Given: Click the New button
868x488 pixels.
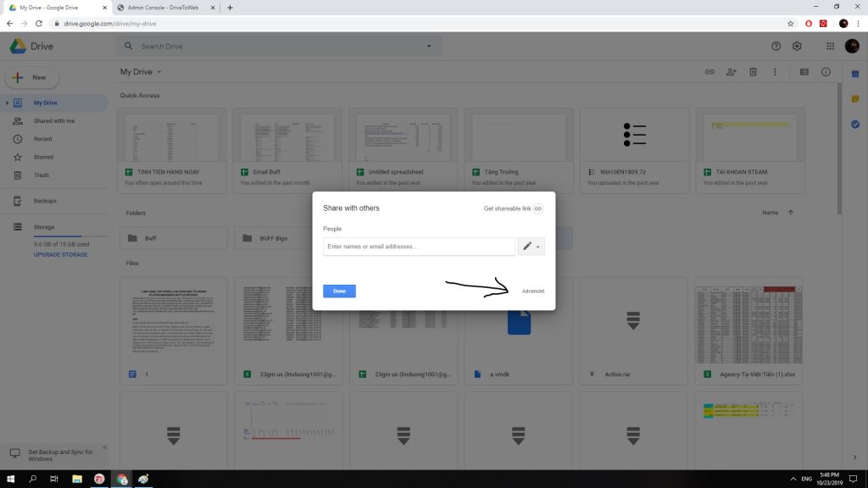Looking at the screenshot, I should pos(32,77).
